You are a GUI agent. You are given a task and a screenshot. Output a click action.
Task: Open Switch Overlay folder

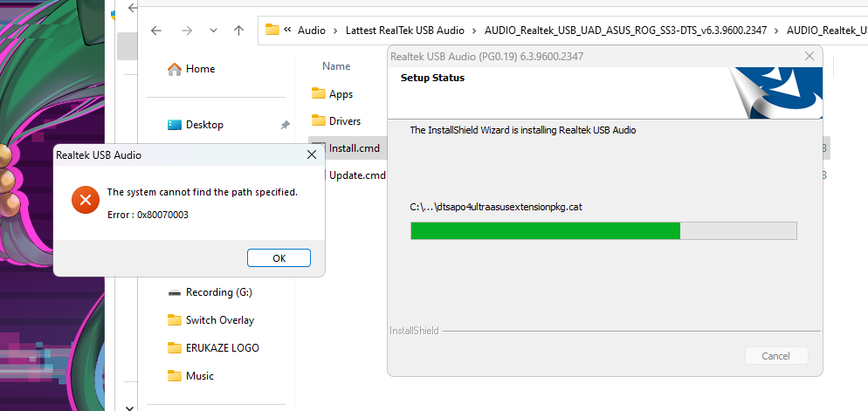(220, 319)
